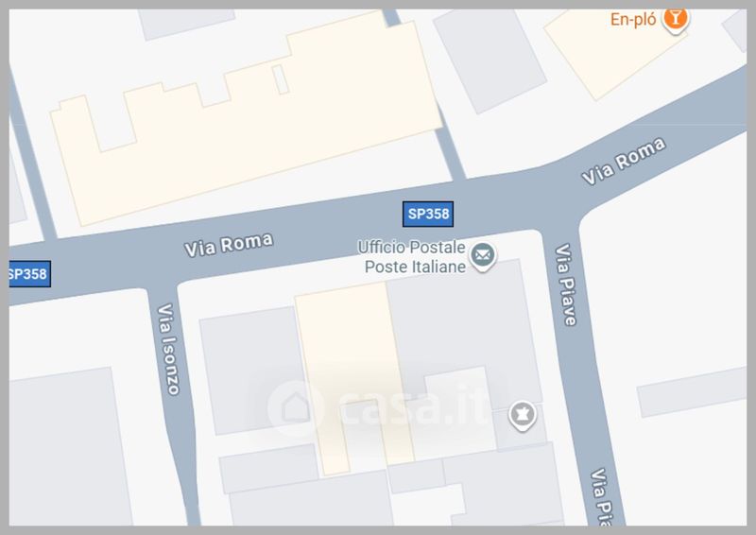Click the casa.it watermark text

tap(414, 408)
